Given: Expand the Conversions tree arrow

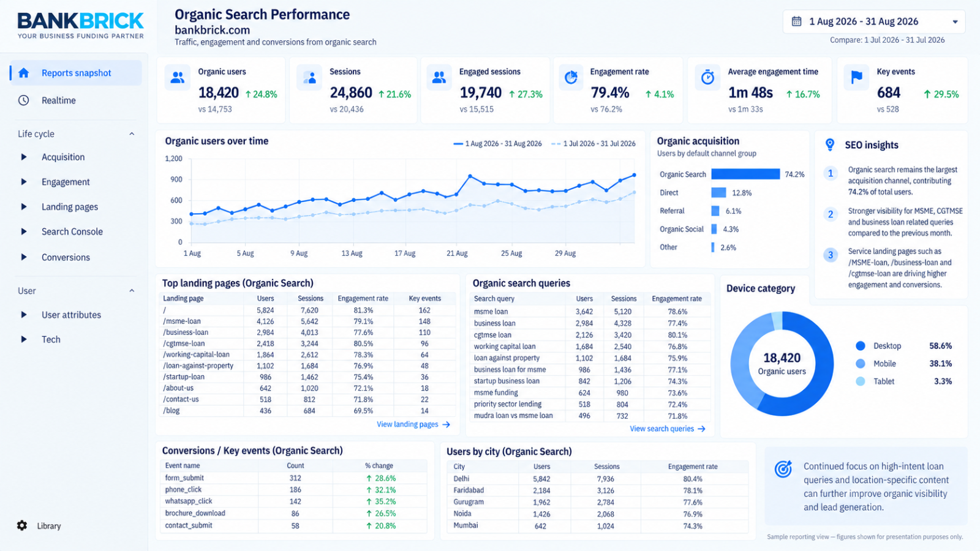Looking at the screenshot, I should point(24,257).
